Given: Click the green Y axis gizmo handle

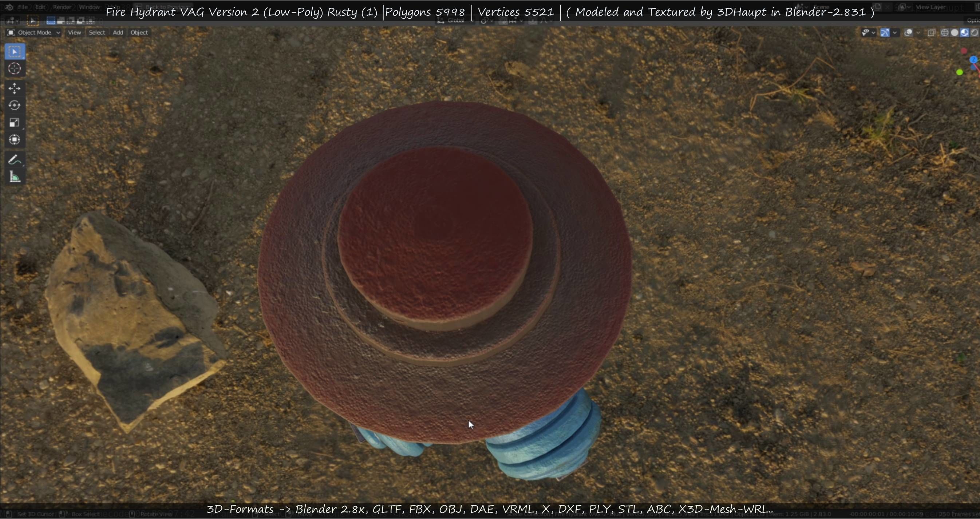Looking at the screenshot, I should point(960,72).
